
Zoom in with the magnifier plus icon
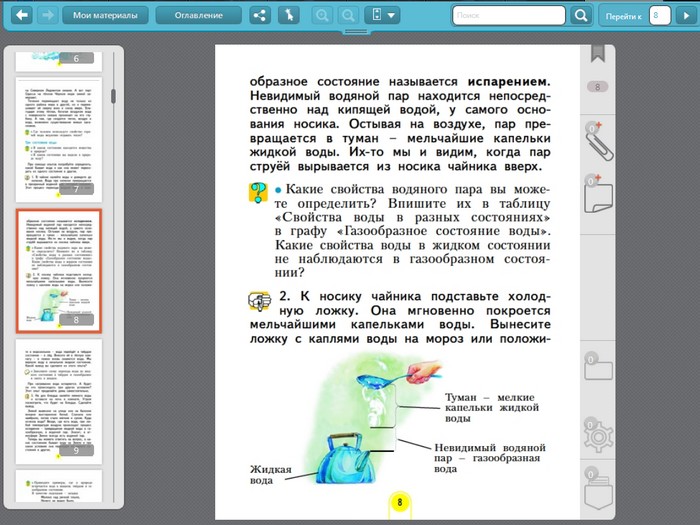[322, 15]
